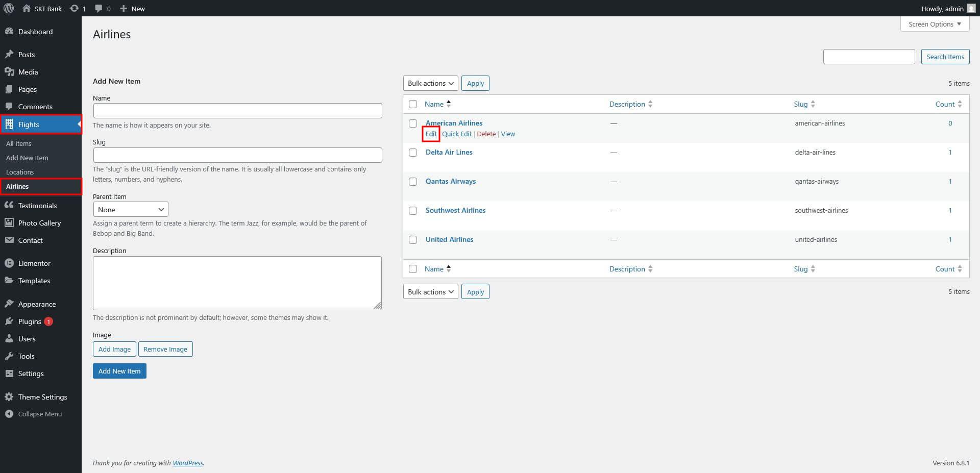Focus the Name input field
Image resolution: width=980 pixels, height=473 pixels.
[x=237, y=111]
